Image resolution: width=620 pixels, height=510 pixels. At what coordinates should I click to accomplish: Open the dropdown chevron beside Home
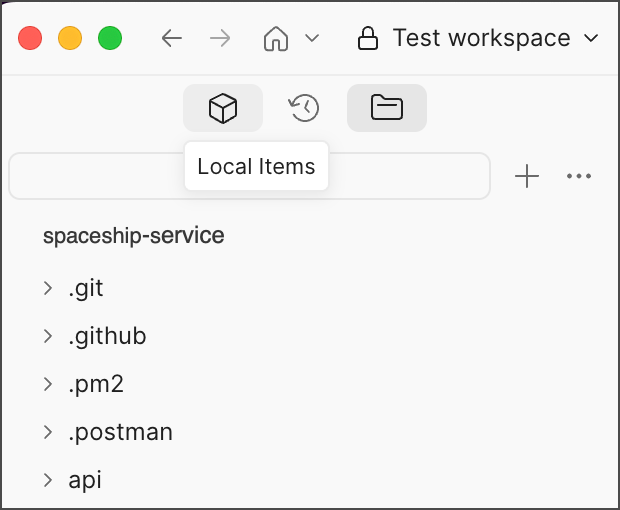coord(311,39)
